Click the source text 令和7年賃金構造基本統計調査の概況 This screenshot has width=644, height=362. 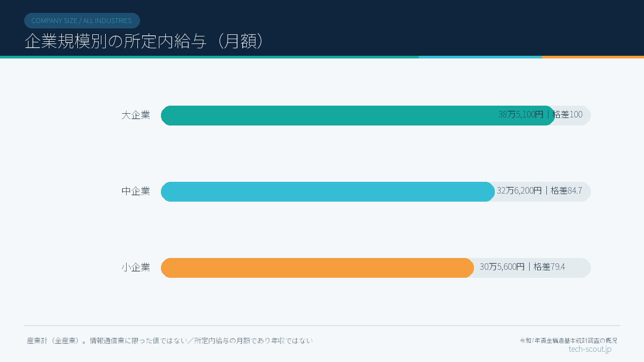[x=568, y=341]
